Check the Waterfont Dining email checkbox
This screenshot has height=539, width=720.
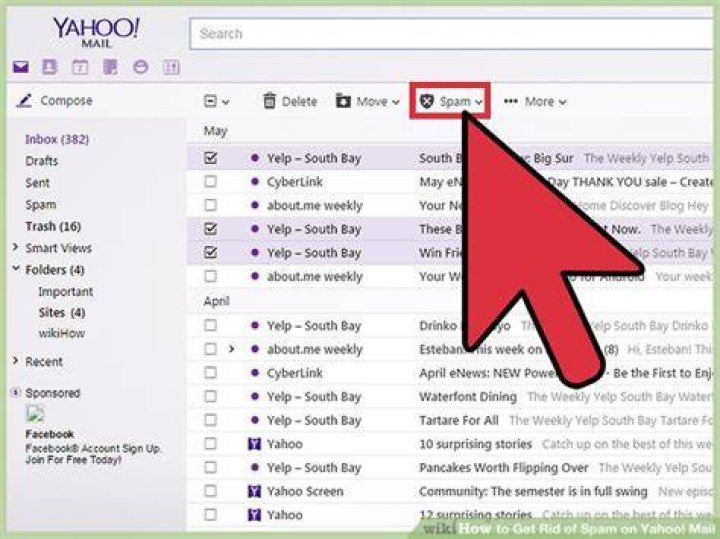coord(210,396)
